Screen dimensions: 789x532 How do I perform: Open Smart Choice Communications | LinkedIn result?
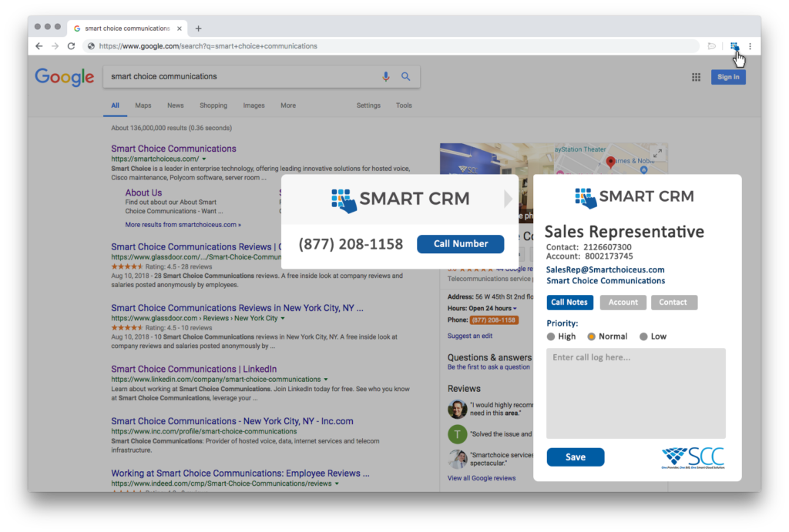pyautogui.click(x=193, y=369)
